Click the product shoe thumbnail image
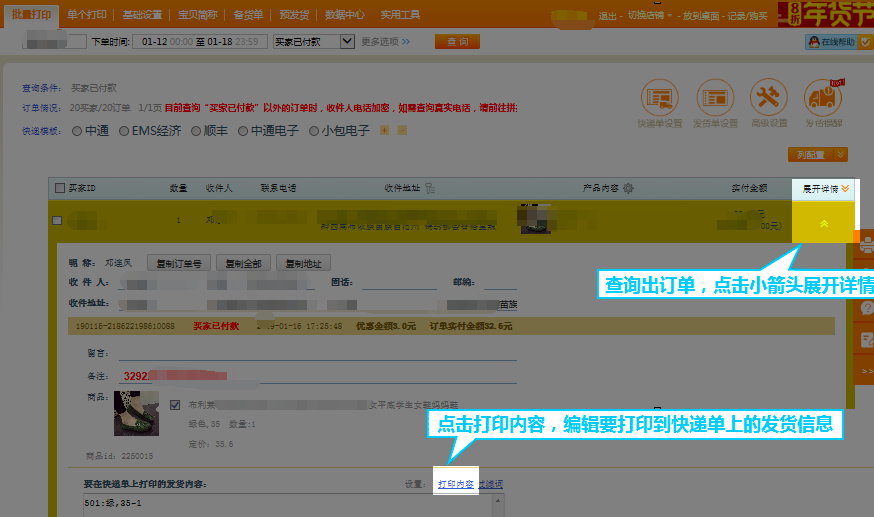This screenshot has height=517, width=874. [x=136, y=413]
